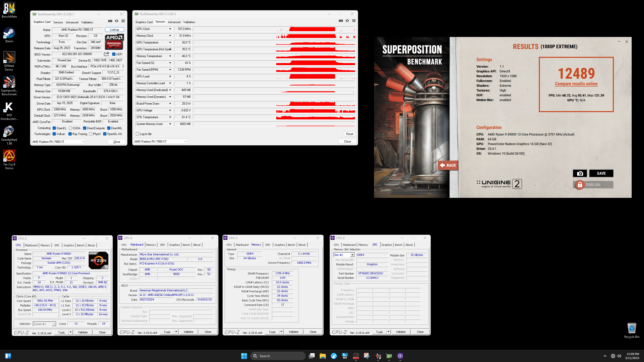The height and width of the screenshot is (362, 644).
Task: Open MSI Kombustor desktop icon
Action: pos(9,111)
